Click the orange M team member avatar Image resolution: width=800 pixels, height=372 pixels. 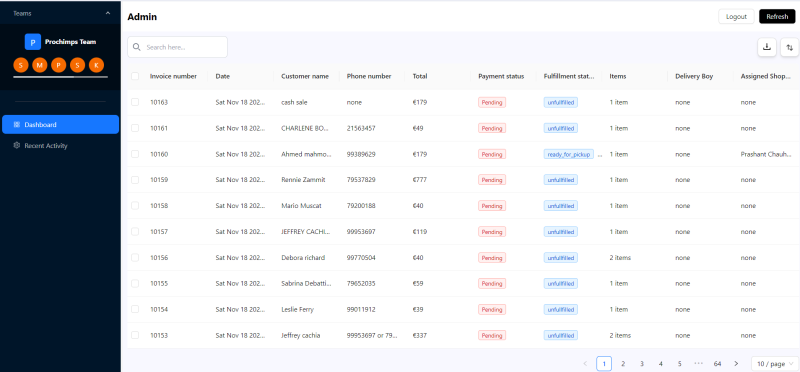click(x=40, y=65)
